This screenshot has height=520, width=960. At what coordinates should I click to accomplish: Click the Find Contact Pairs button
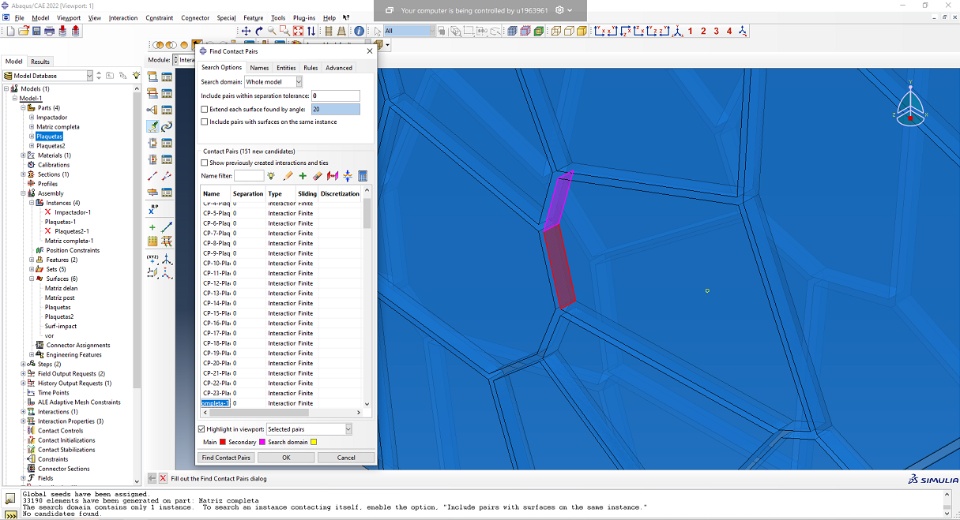tap(226, 457)
